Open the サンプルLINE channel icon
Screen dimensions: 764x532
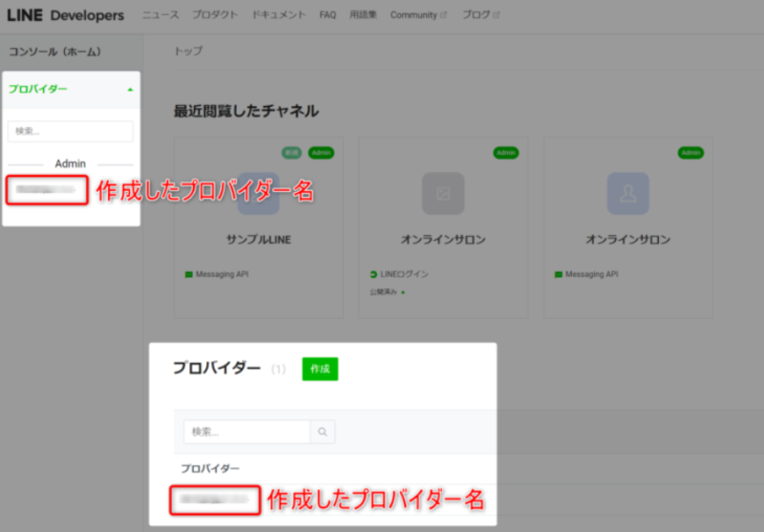coord(258,193)
